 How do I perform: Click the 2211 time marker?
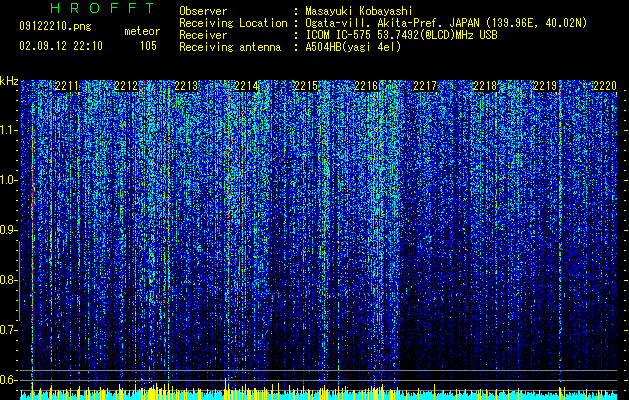click(67, 86)
